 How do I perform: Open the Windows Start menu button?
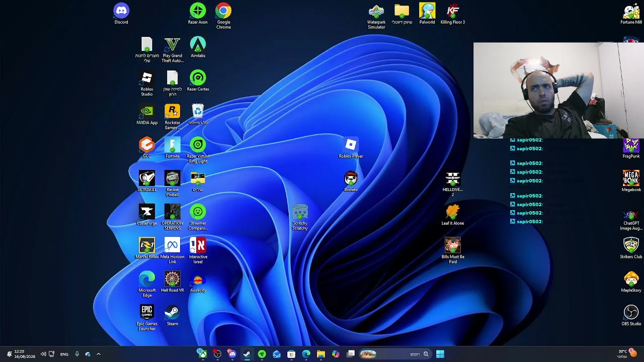click(440, 354)
